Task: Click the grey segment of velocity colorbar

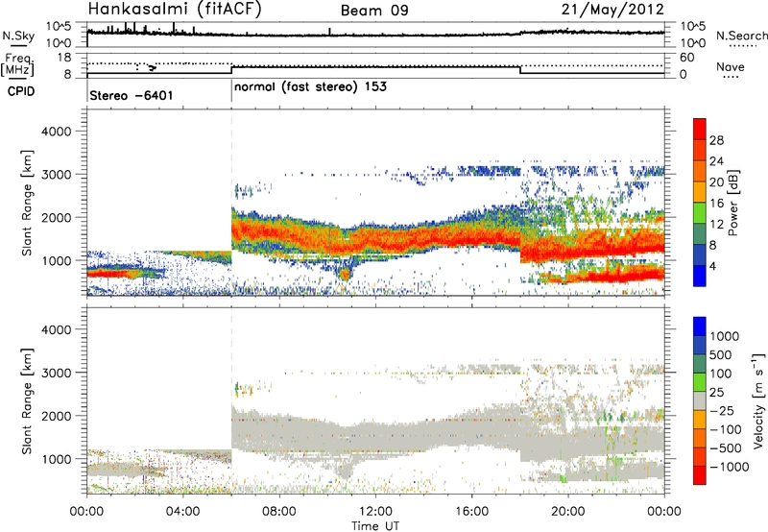Action: point(700,401)
